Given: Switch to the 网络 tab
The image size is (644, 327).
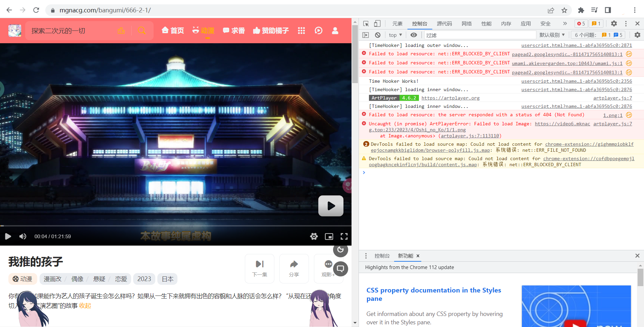Looking at the screenshot, I should coord(466,23).
